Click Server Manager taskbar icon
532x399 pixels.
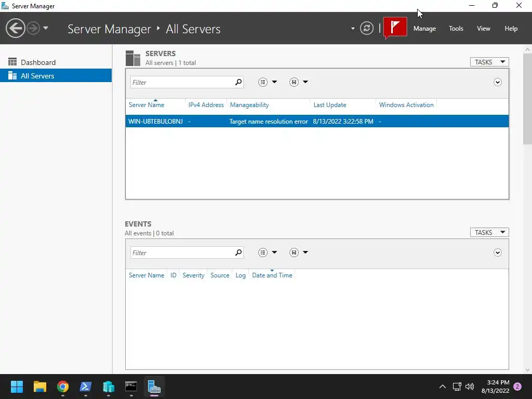coord(154,387)
